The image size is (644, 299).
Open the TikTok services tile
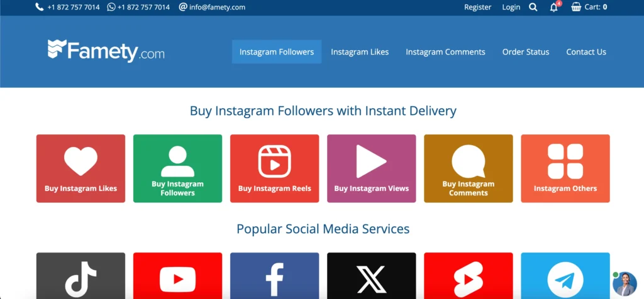click(80, 276)
